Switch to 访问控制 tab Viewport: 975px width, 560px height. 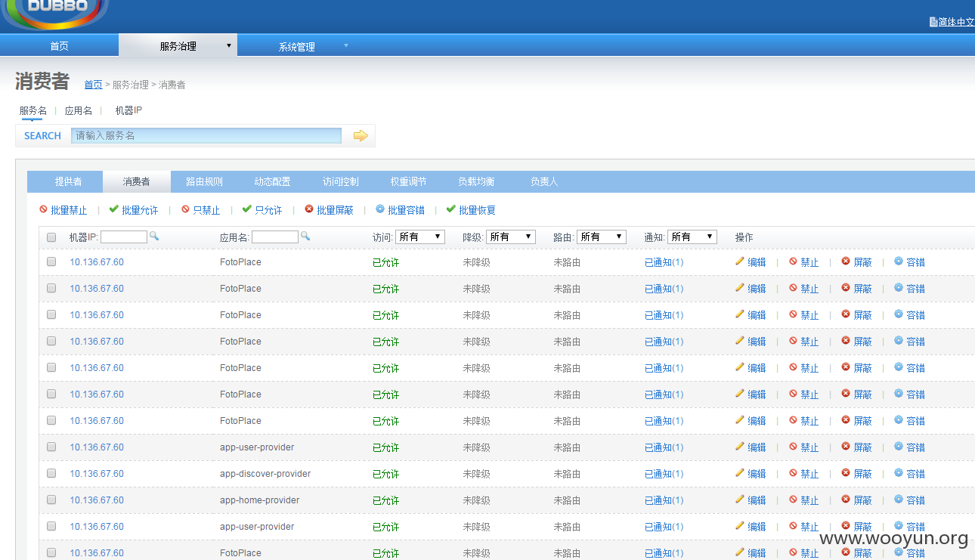pos(340,182)
